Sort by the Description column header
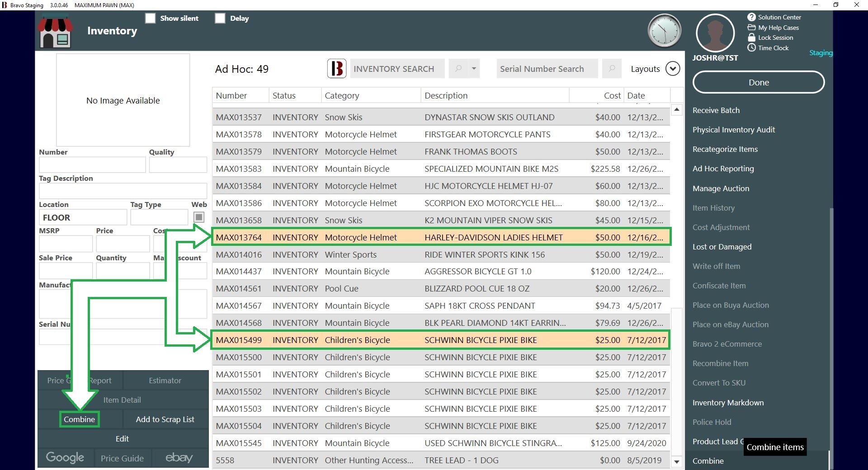 (495, 95)
